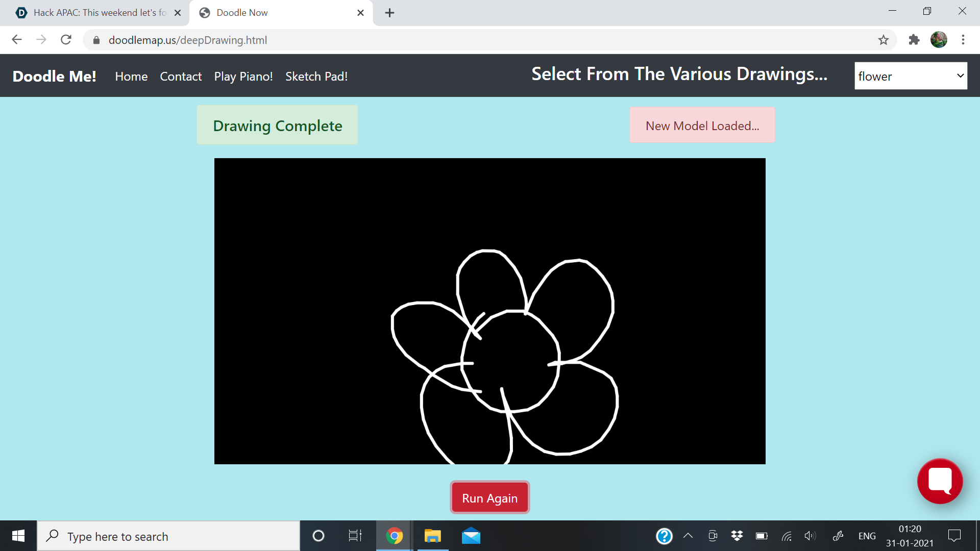Open Dropbox in the system tray

(x=737, y=536)
